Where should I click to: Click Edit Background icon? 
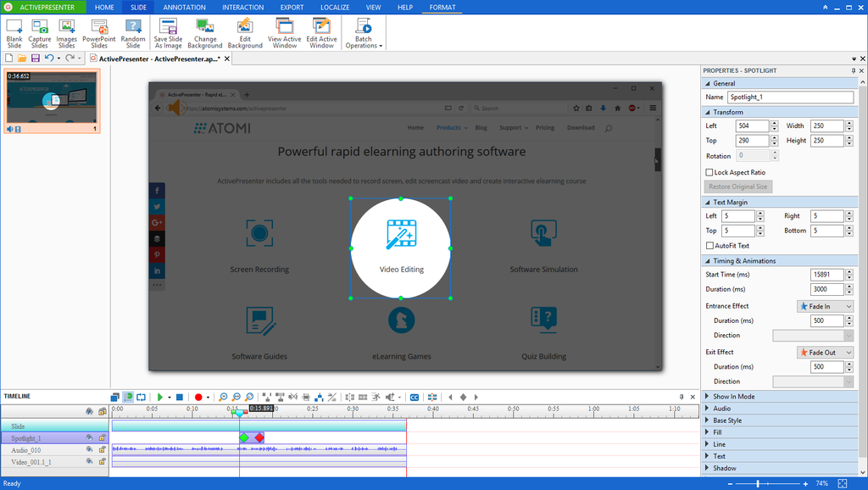[x=245, y=33]
